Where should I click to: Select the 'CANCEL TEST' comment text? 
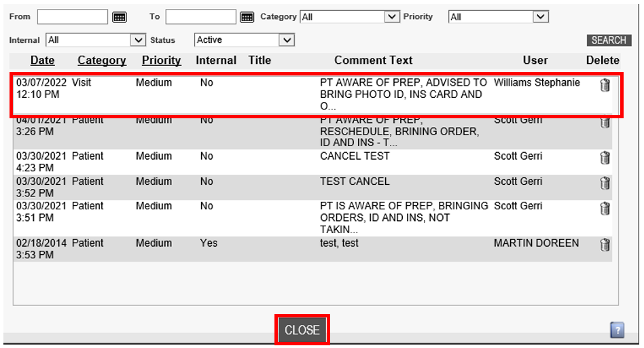pyautogui.click(x=355, y=156)
